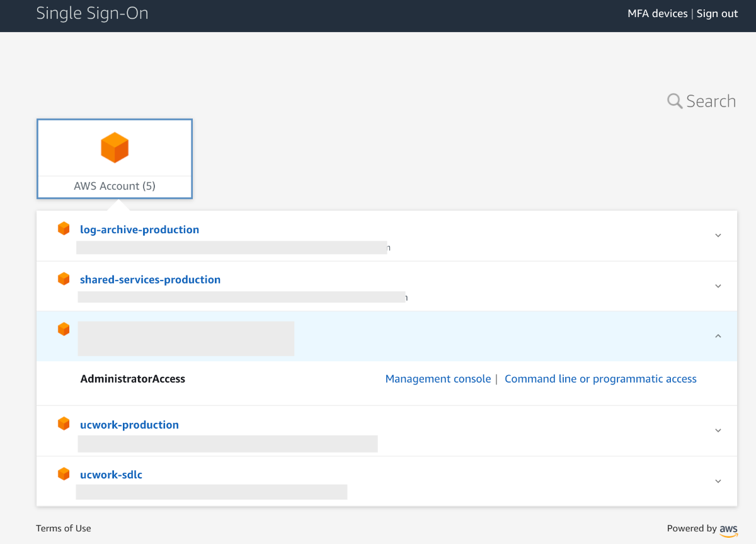This screenshot has height=544, width=756.
Task: Open the MFA devices page
Action: click(x=658, y=14)
